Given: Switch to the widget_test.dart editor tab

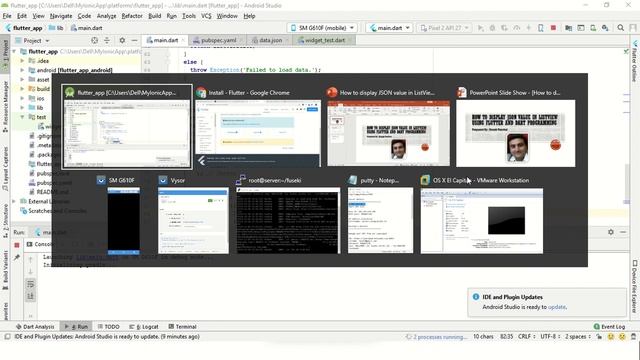Looking at the screenshot, I should tap(324, 40).
